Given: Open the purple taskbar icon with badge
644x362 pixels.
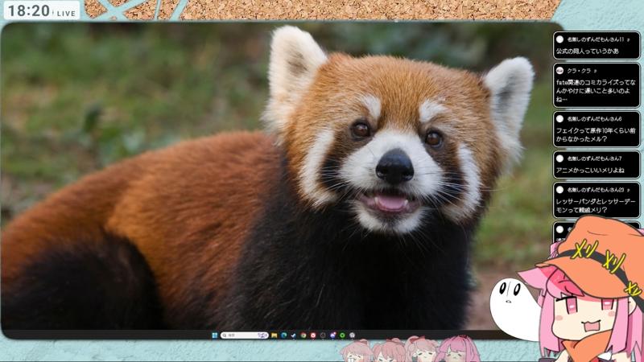Looking at the screenshot, I should 332,335.
